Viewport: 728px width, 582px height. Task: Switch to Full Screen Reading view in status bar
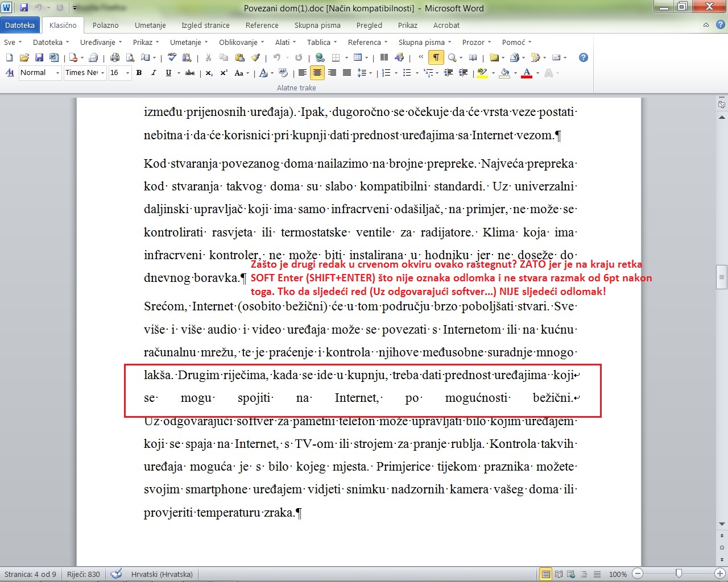[559, 574]
